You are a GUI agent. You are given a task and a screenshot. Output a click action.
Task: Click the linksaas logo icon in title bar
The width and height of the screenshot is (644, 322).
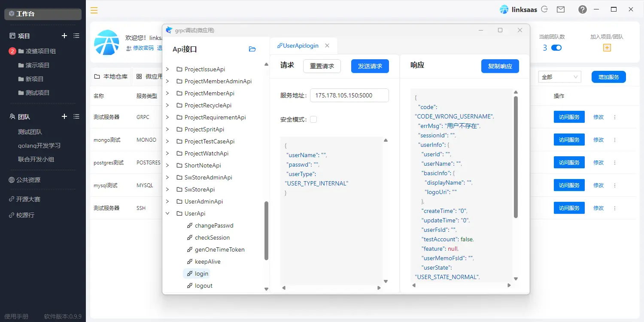(504, 9)
